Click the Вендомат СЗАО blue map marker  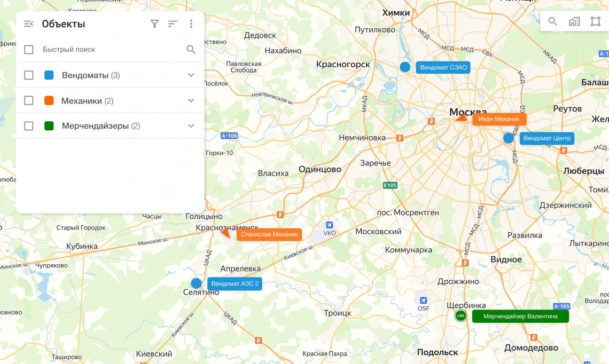point(405,67)
